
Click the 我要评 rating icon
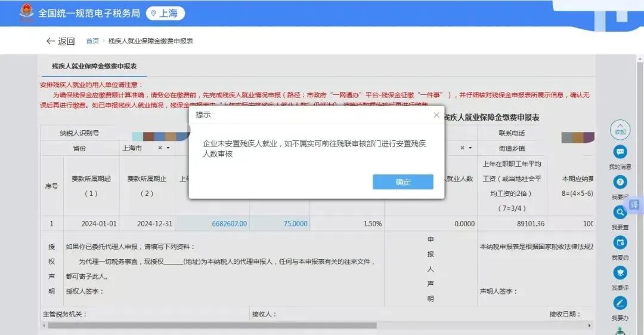[x=620, y=273]
